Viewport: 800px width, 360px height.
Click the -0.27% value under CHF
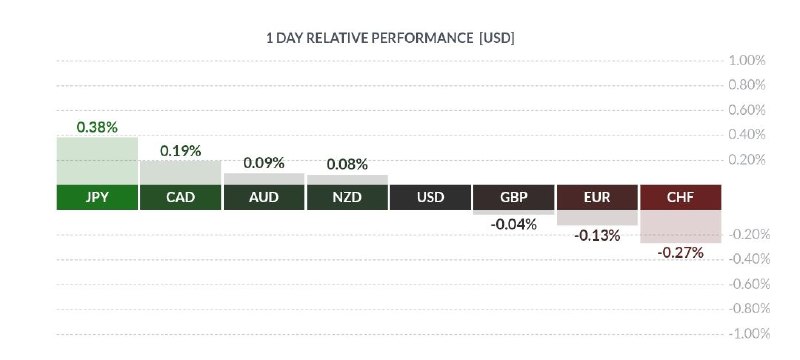(x=681, y=252)
